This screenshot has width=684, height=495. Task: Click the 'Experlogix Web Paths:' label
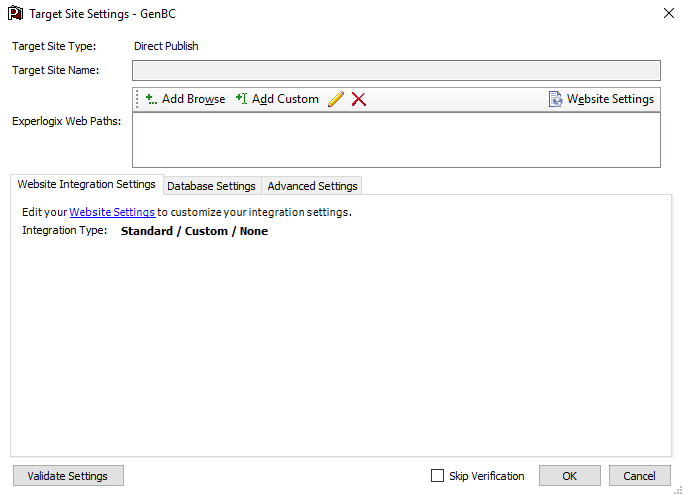(x=66, y=121)
